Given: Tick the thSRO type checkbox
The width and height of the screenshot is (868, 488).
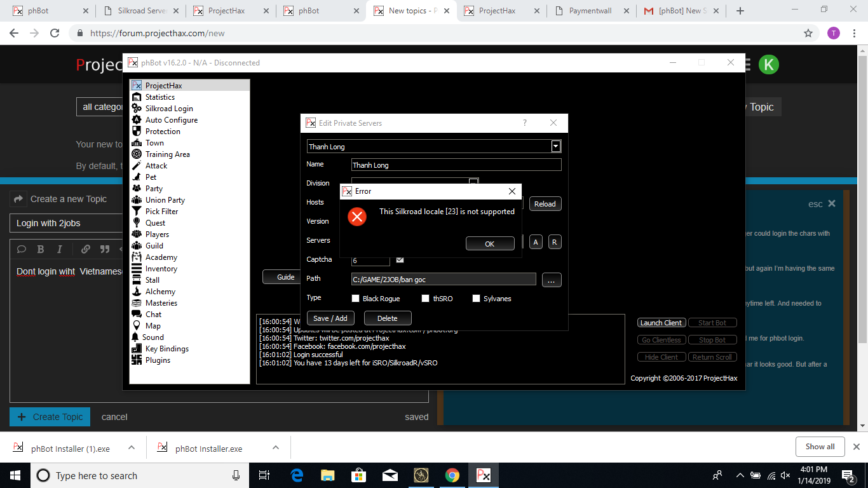Looking at the screenshot, I should 426,299.
